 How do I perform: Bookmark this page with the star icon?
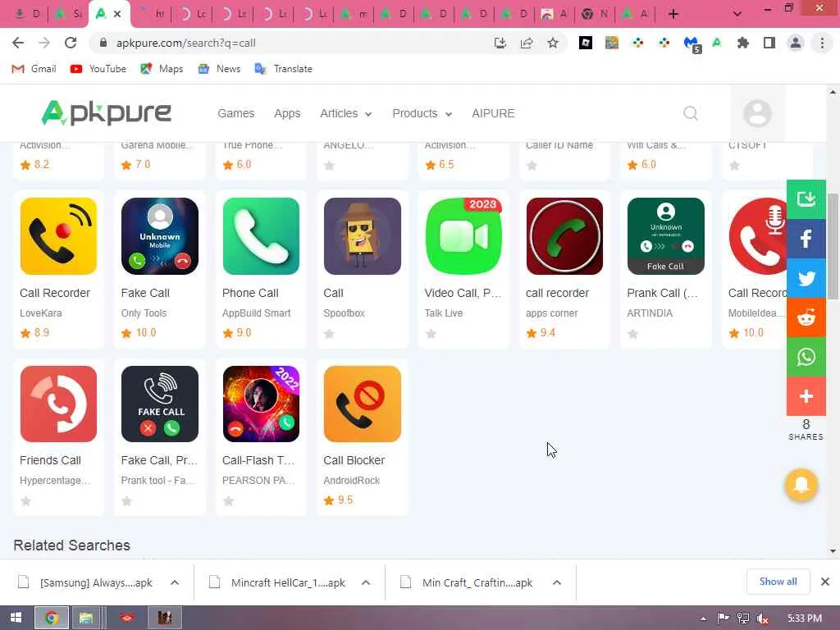pos(553,43)
